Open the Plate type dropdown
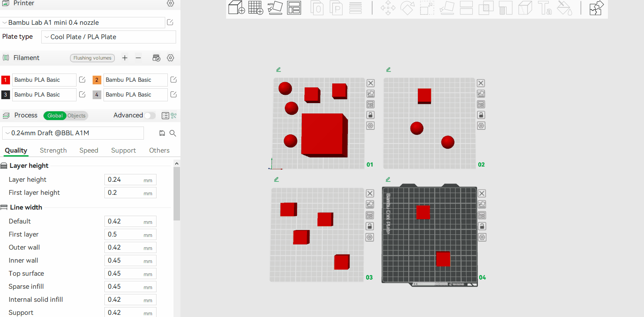 [x=109, y=37]
